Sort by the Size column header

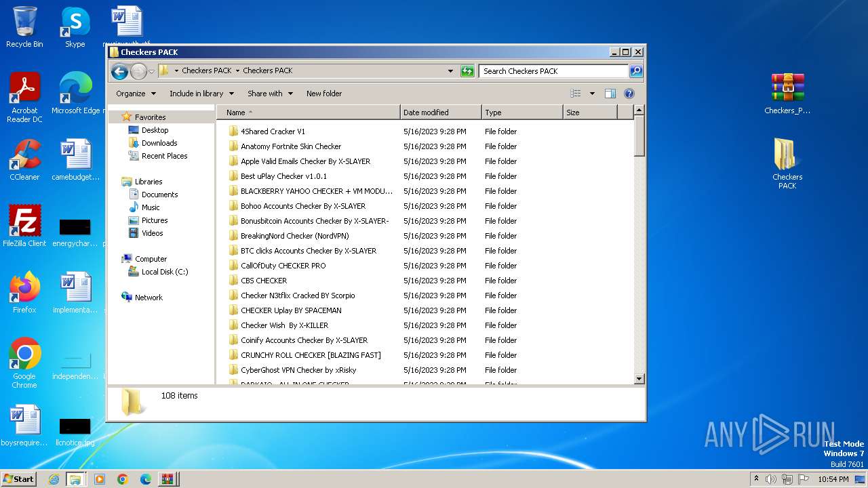coord(590,113)
